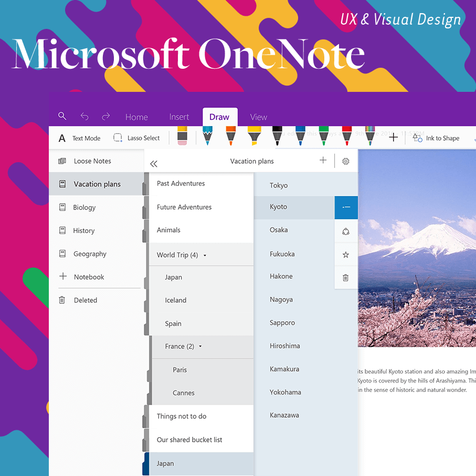
Task: Open the Home tab
Action: tap(136, 117)
